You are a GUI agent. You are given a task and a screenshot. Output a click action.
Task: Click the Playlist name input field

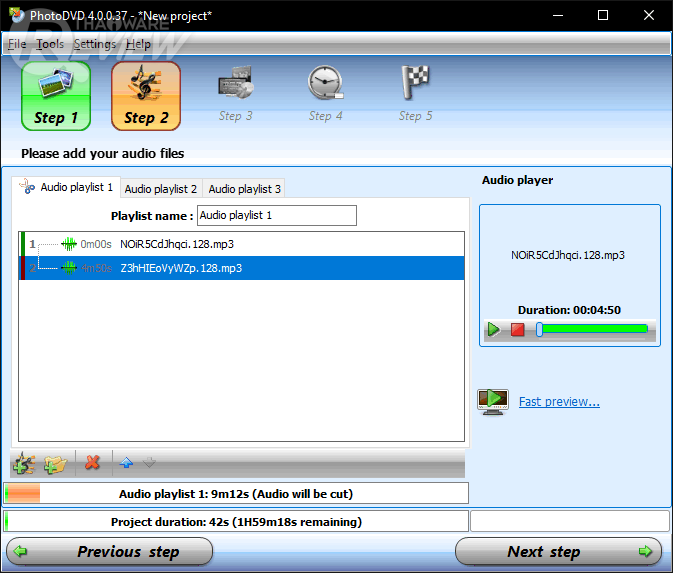pyautogui.click(x=277, y=215)
